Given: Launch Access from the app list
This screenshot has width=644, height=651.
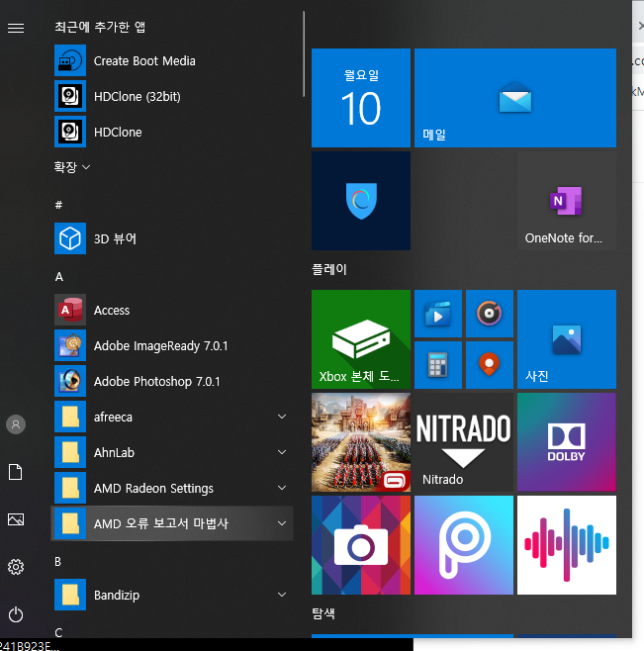Looking at the screenshot, I should [x=172, y=310].
